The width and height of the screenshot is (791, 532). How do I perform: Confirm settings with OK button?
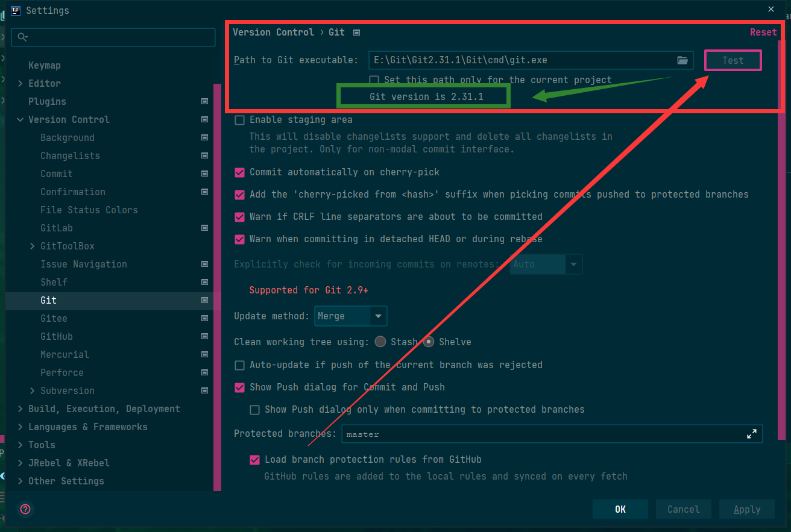620,509
